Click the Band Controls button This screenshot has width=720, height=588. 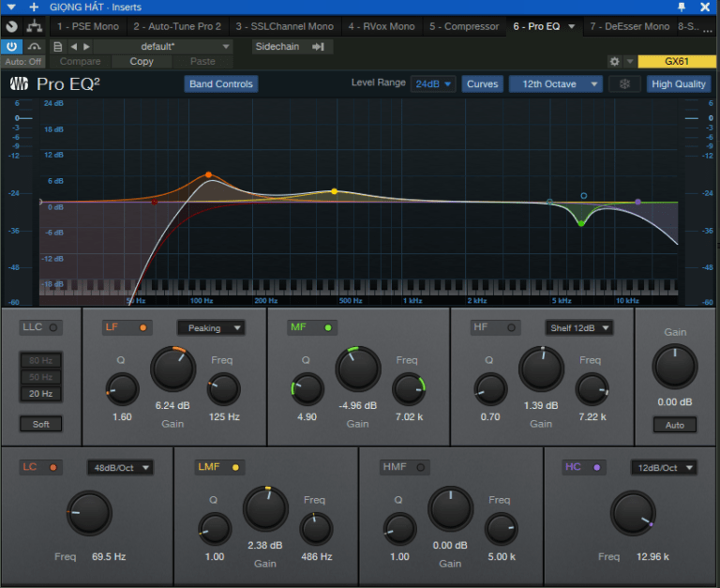[221, 84]
